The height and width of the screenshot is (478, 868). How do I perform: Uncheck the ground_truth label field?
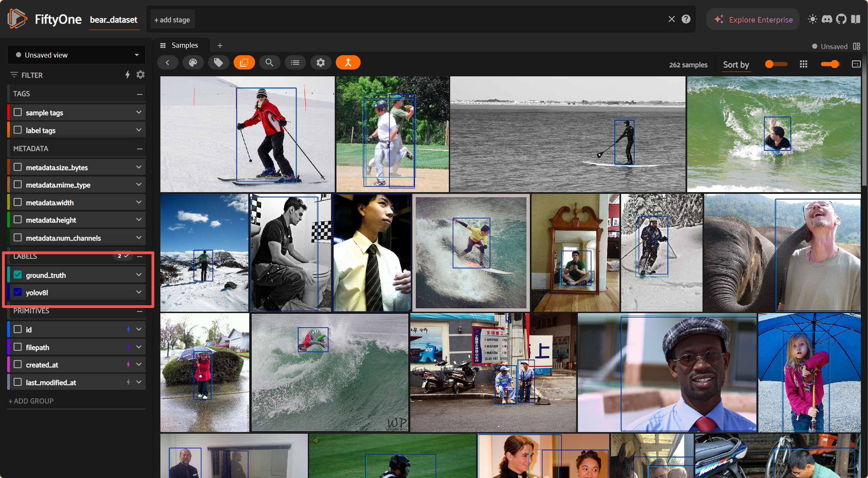click(18, 275)
